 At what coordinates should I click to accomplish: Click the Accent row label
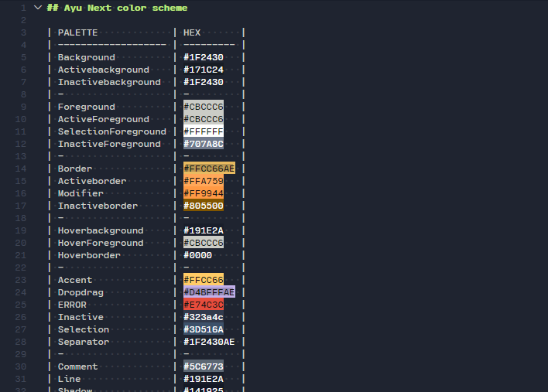[75, 281]
